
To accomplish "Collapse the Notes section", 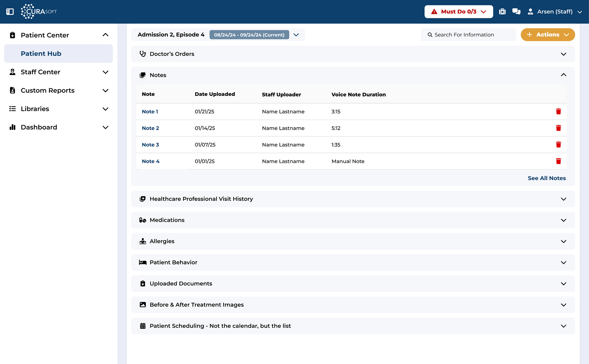I will click(x=563, y=75).
